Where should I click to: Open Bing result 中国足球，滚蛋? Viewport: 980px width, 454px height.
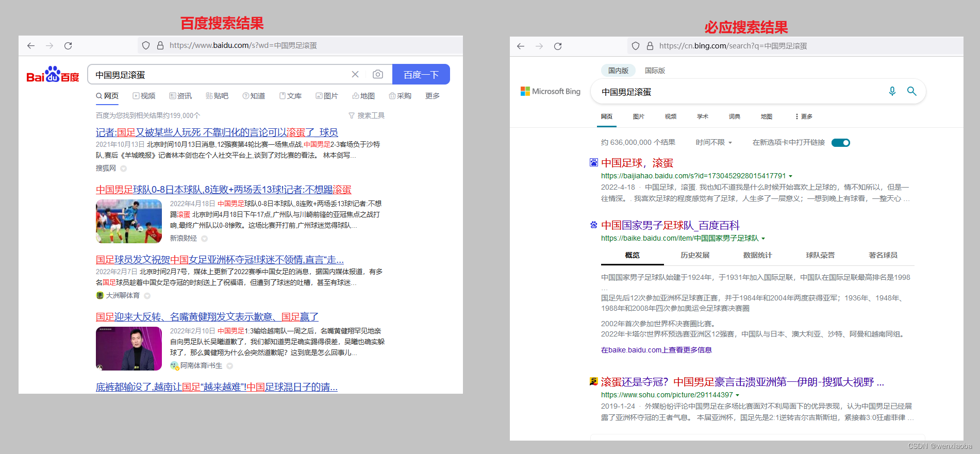[x=637, y=163]
